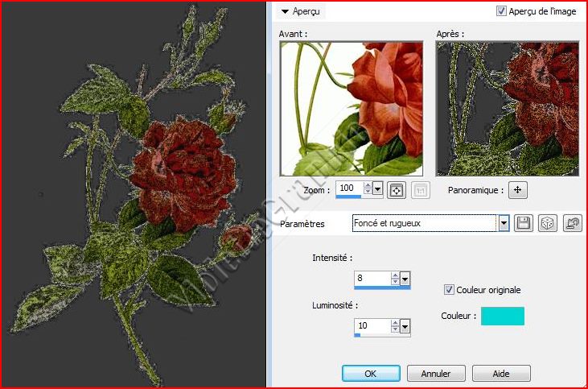This screenshot has height=389, width=588.
Task: Reset settings to default icon
Action: coord(572,223)
